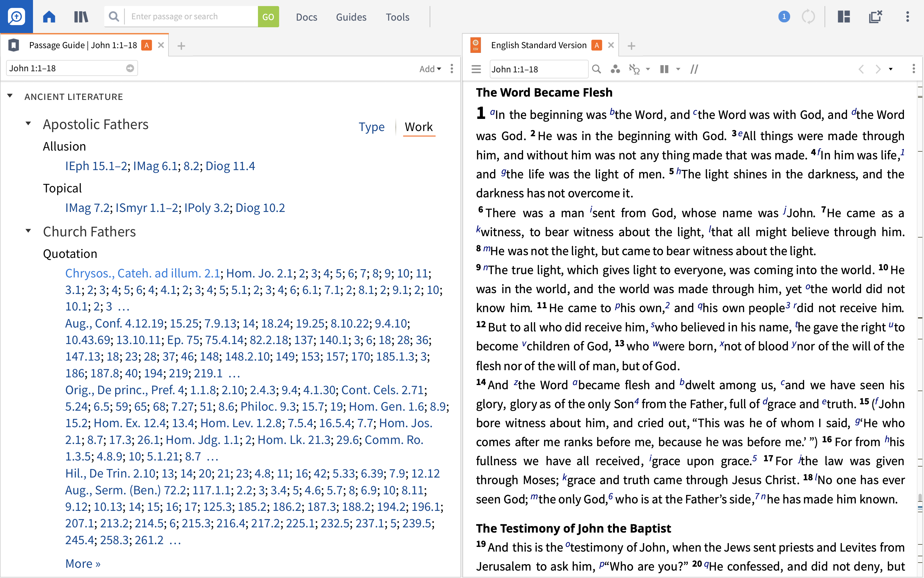This screenshot has height=578, width=924.
Task: Collapse the Church Fathers group
Action: click(28, 231)
